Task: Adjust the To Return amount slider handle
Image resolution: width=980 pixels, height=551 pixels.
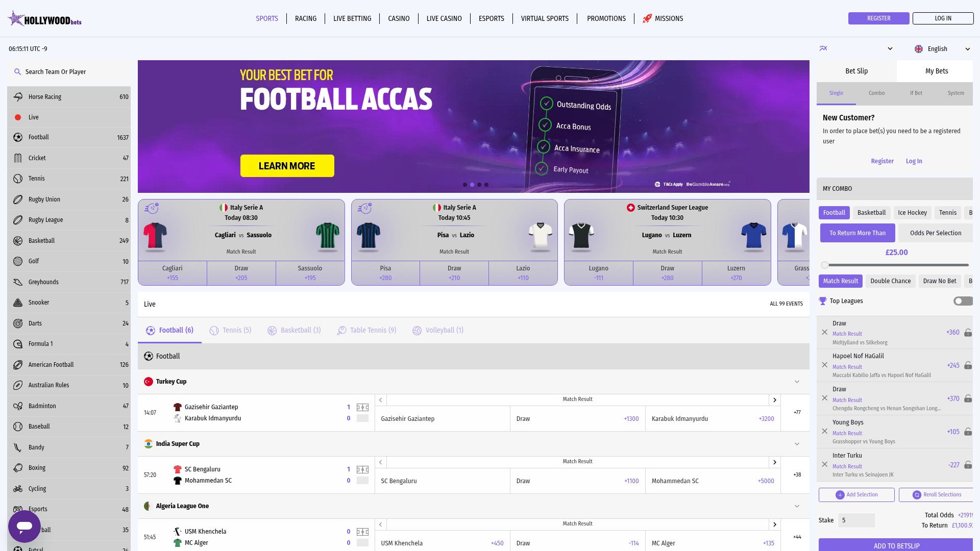Action: point(825,265)
